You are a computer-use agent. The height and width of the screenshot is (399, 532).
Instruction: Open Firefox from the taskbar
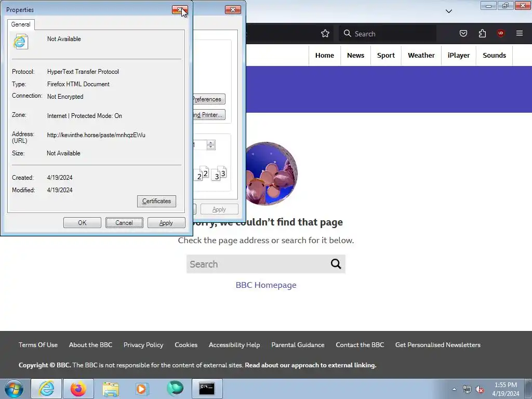pos(78,389)
